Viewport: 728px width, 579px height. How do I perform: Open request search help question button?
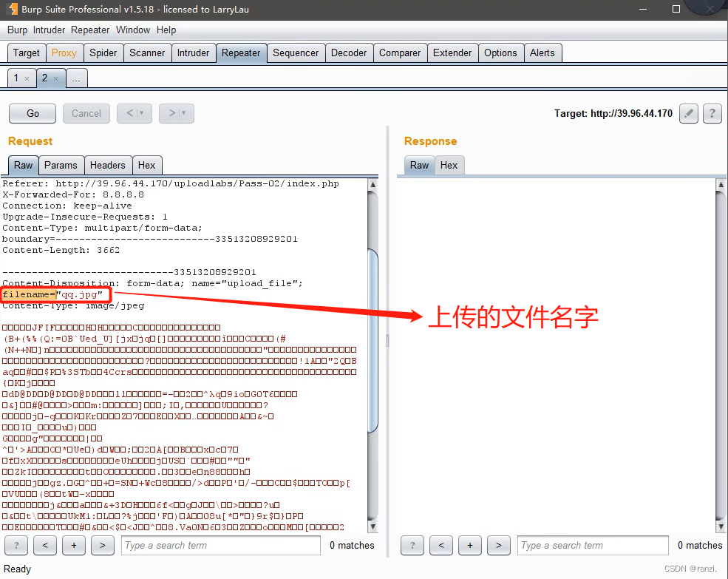click(16, 545)
